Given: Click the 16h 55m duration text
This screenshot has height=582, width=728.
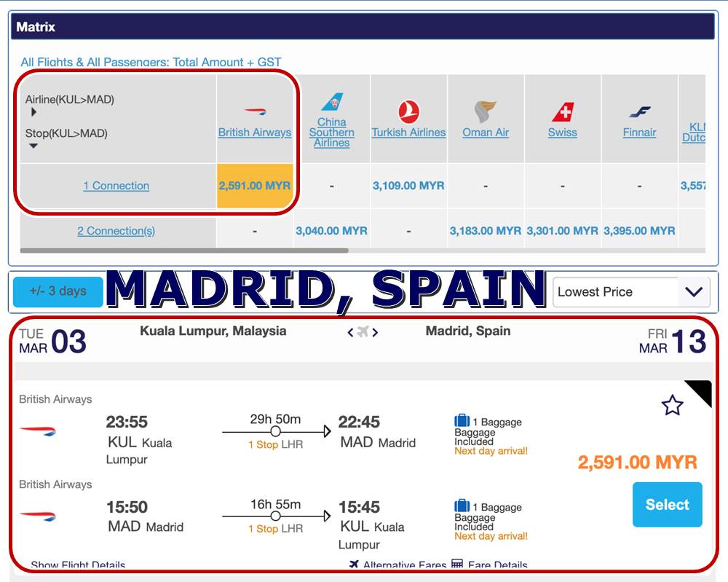Looking at the screenshot, I should point(275,504).
